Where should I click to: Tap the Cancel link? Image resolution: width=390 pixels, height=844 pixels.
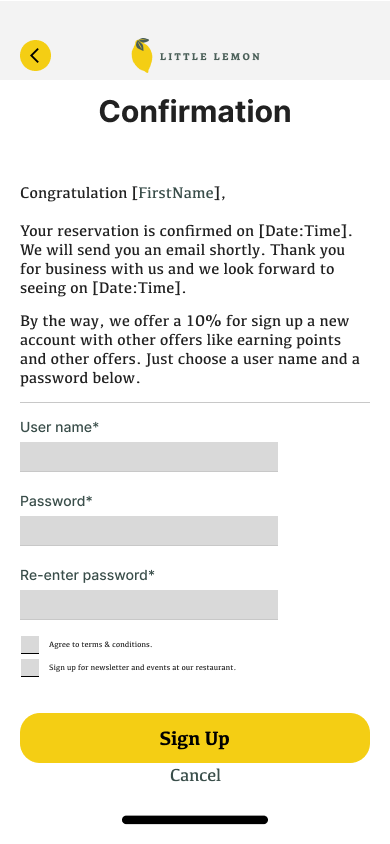[195, 775]
